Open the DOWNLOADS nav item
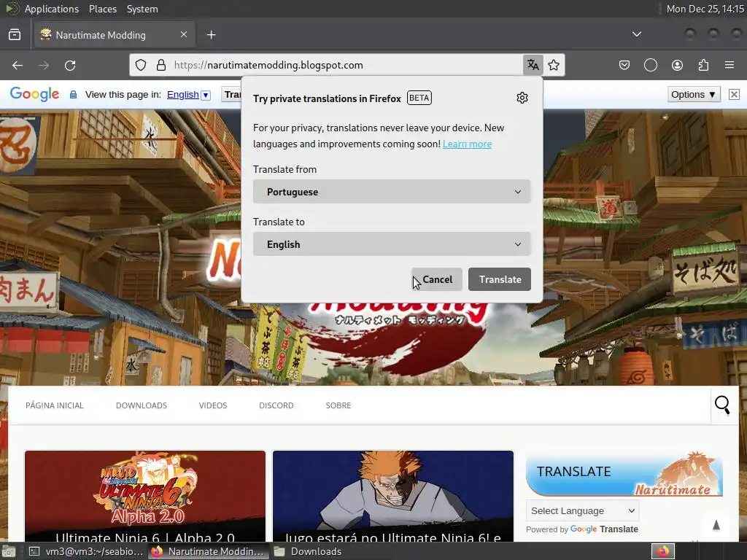Screen dimensions: 747x560 coord(142,405)
